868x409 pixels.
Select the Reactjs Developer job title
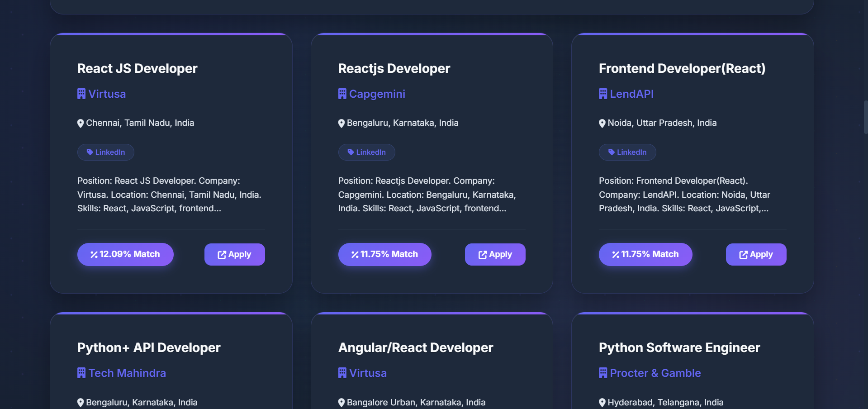pos(394,68)
